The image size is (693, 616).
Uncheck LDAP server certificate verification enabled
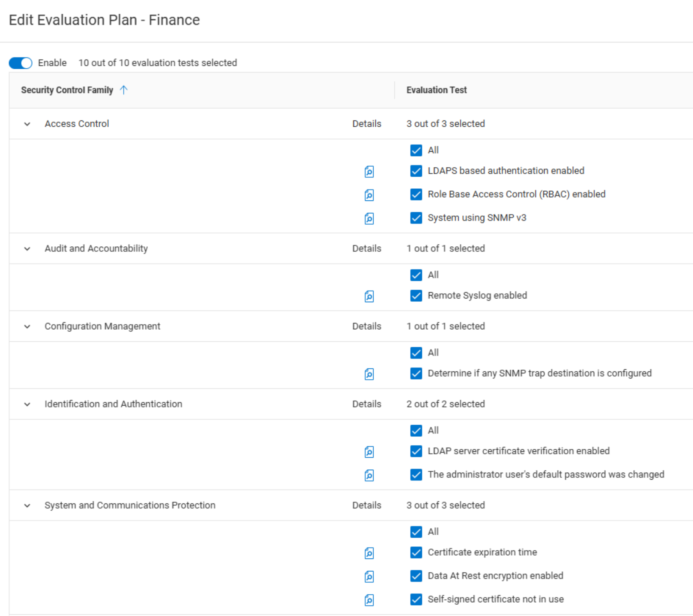(x=416, y=451)
